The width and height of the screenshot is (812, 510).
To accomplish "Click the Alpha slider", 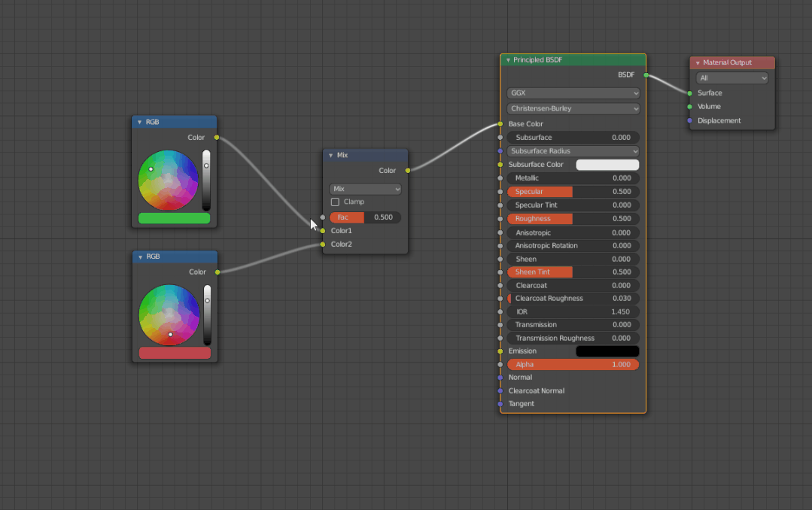I will click(573, 365).
